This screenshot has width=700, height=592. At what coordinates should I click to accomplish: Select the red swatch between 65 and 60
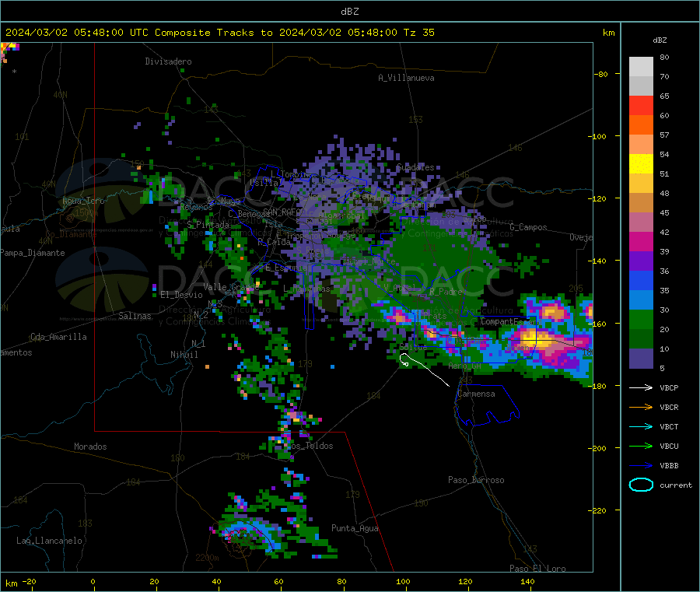tap(641, 105)
